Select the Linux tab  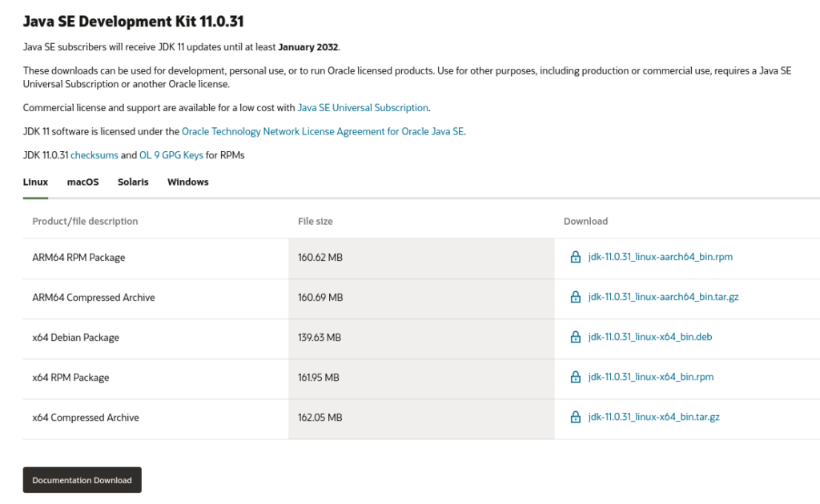click(x=35, y=182)
